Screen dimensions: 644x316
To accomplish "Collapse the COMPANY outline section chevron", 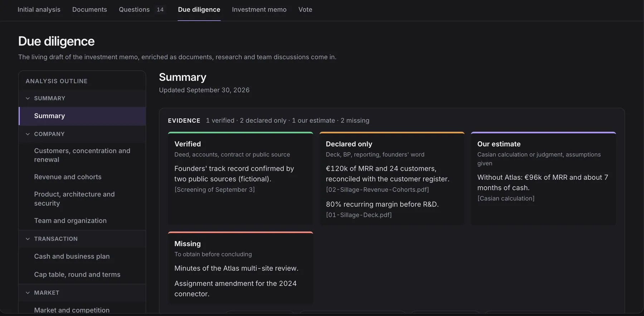I will (28, 134).
